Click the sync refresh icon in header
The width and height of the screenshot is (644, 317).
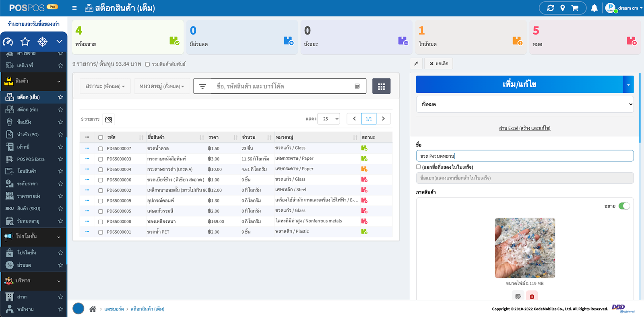click(550, 8)
